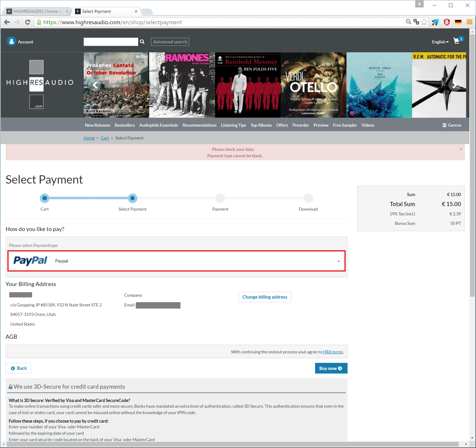Open Free Sampler menu item
Screen dimensions: 476x448
(345, 125)
